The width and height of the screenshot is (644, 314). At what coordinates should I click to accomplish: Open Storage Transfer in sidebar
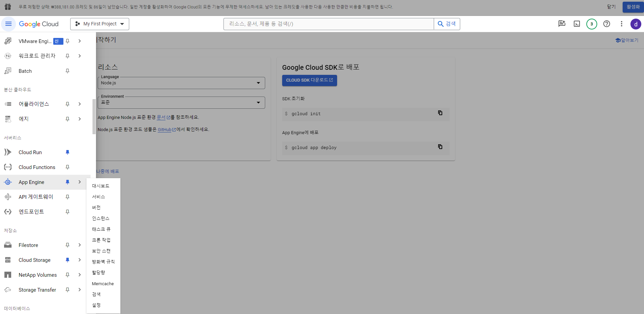pos(37,290)
